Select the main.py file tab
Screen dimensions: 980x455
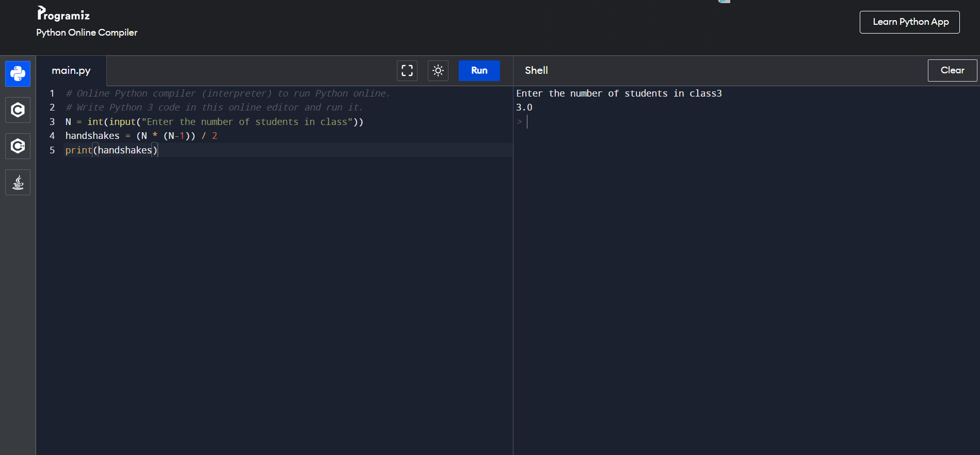[71, 71]
